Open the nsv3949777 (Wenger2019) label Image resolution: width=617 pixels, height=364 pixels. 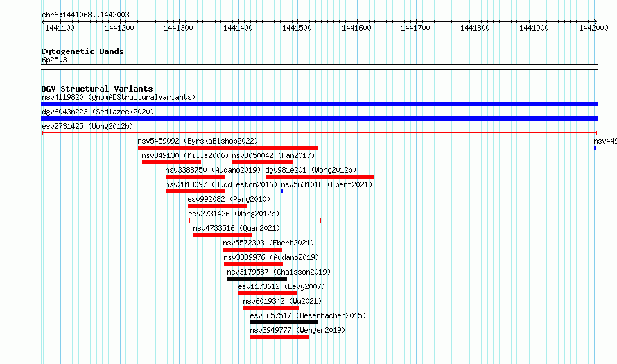[297, 330]
